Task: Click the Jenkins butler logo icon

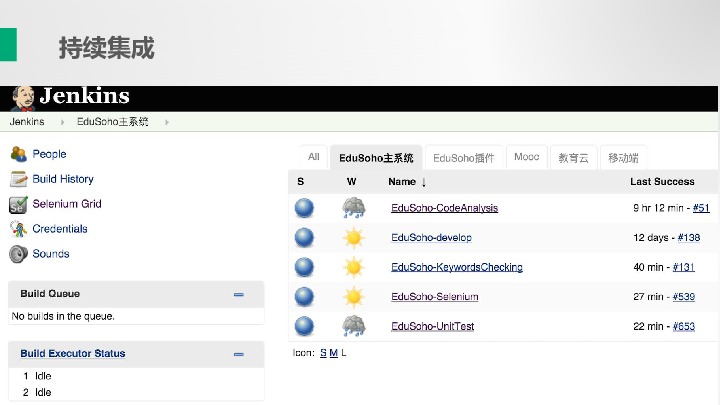Action: 23,98
